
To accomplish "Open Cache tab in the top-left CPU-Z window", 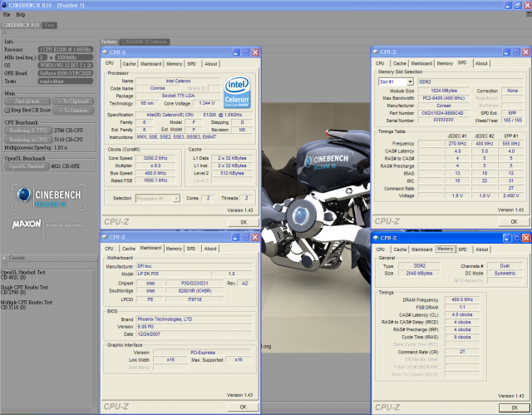I will pyautogui.click(x=129, y=64).
